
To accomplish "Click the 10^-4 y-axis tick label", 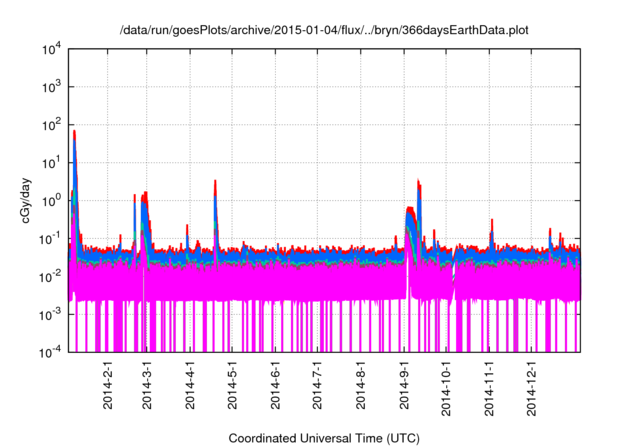I will [x=50, y=352].
